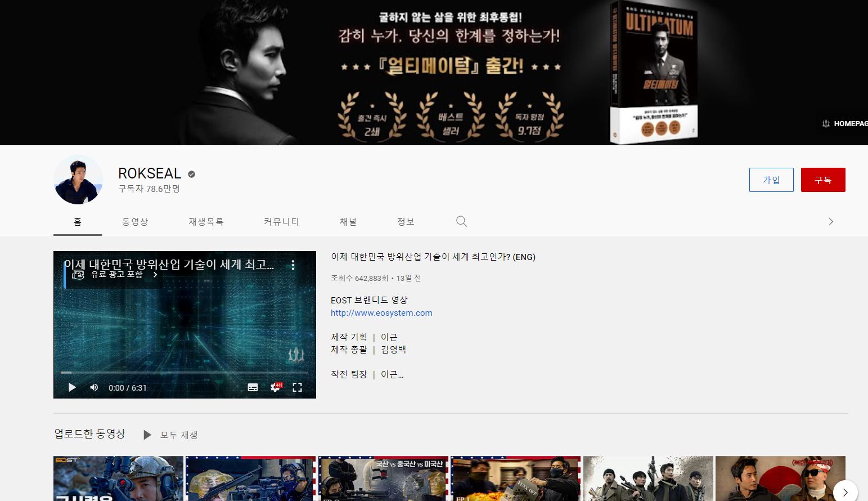
Task: Open the thumbnail with man in headband
Action: (x=780, y=478)
